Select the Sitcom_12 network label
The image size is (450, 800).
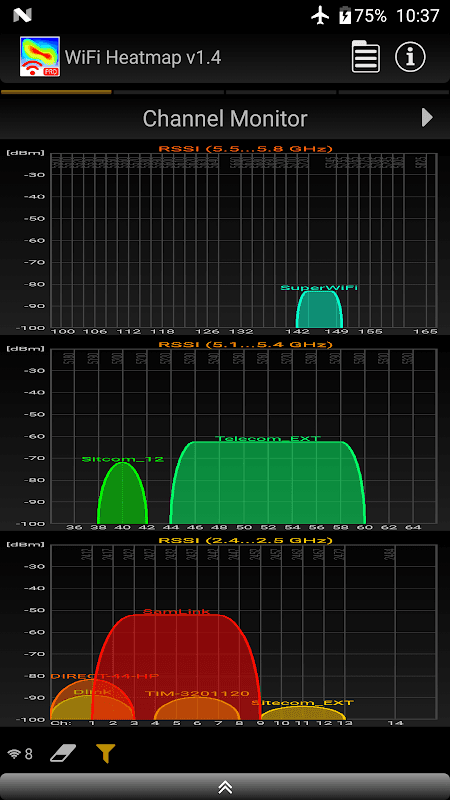(x=123, y=459)
